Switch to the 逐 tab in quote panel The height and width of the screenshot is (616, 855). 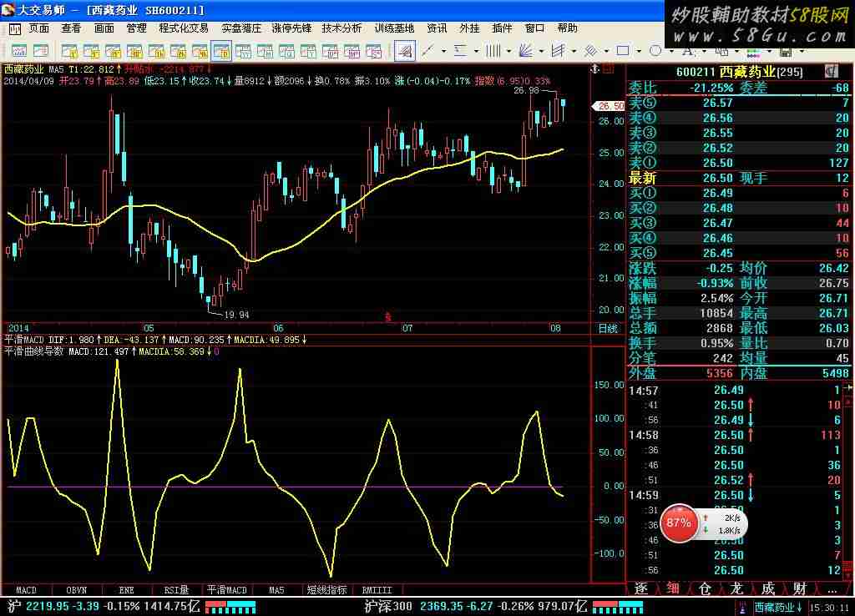(641, 588)
